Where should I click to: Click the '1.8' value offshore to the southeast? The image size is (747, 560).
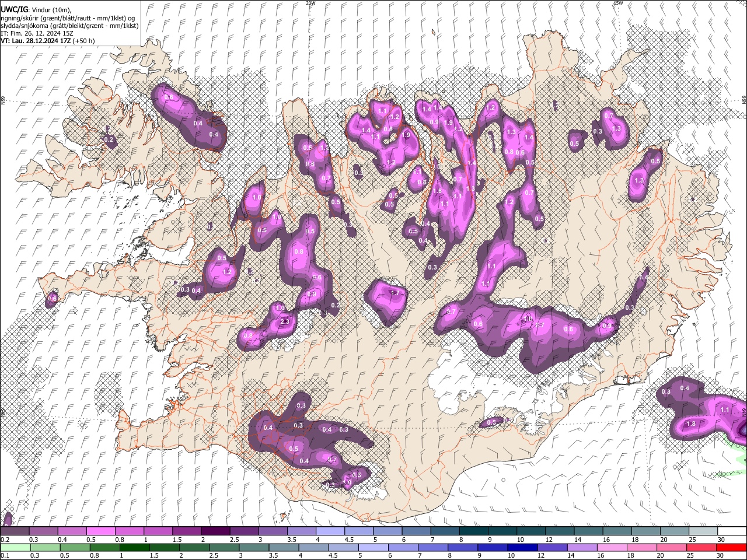pos(691,424)
